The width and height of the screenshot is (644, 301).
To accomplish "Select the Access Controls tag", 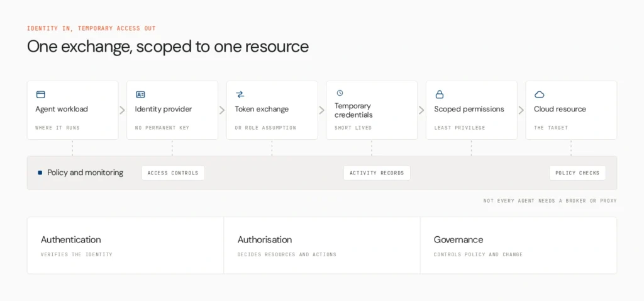I will pos(173,173).
